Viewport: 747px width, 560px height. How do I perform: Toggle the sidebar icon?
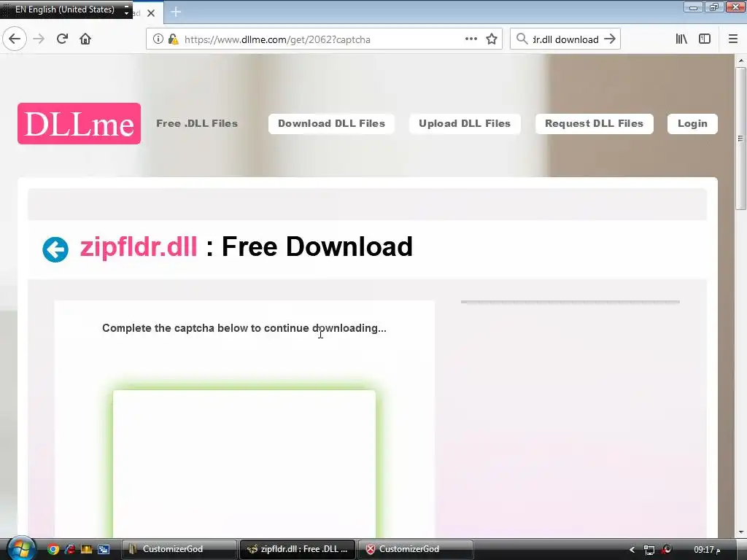click(x=705, y=39)
